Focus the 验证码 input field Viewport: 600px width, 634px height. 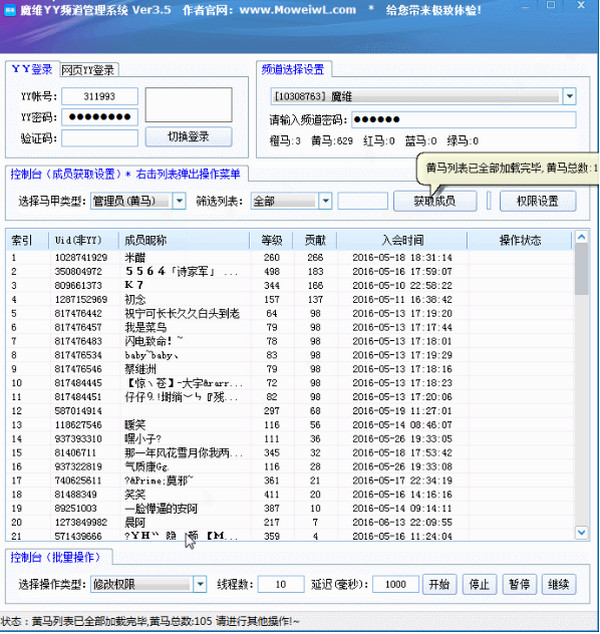pos(99,137)
